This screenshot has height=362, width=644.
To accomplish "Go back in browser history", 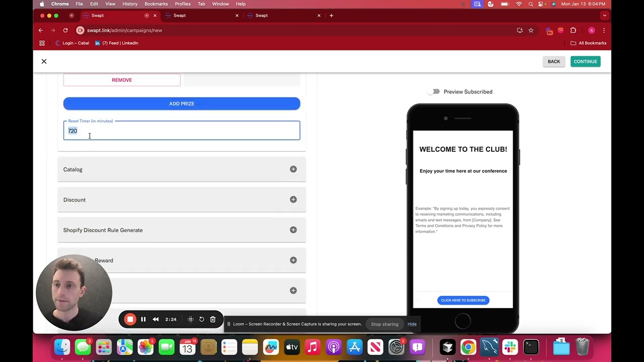I will click(41, 30).
